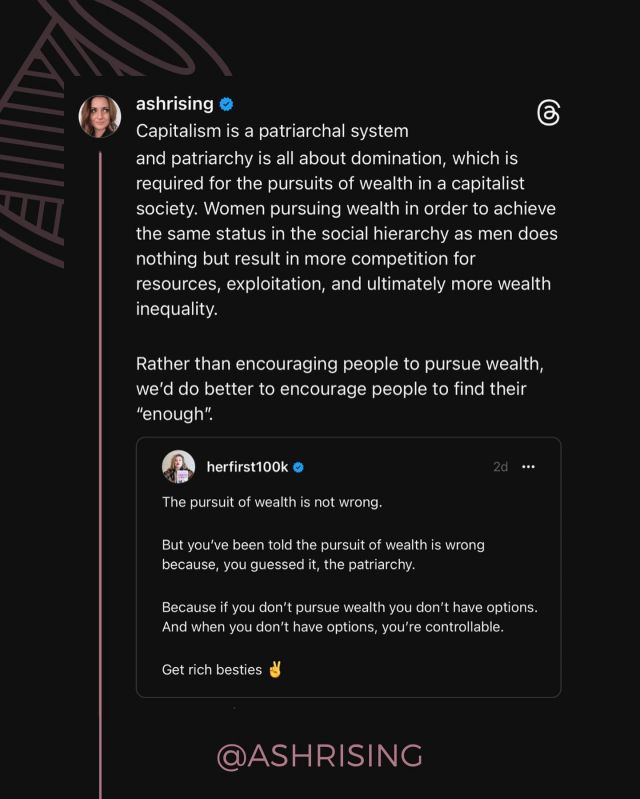Viewport: 640px width, 799px height.
Task: Click "The pursuit of wealth is not wrong."
Action: (272, 502)
